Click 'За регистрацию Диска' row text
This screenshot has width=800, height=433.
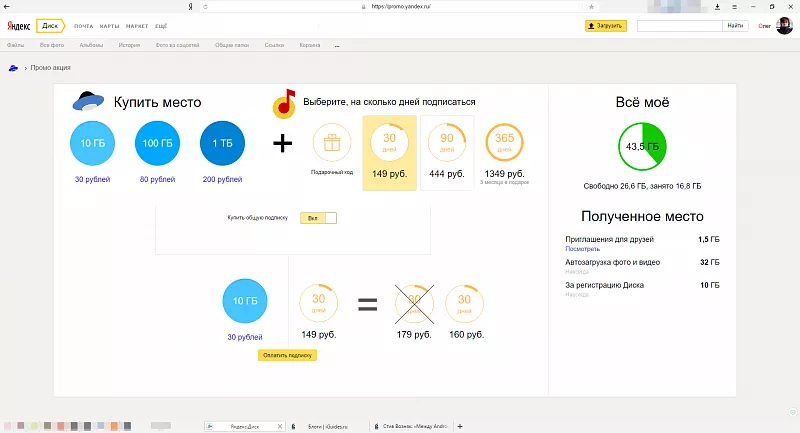click(x=604, y=285)
